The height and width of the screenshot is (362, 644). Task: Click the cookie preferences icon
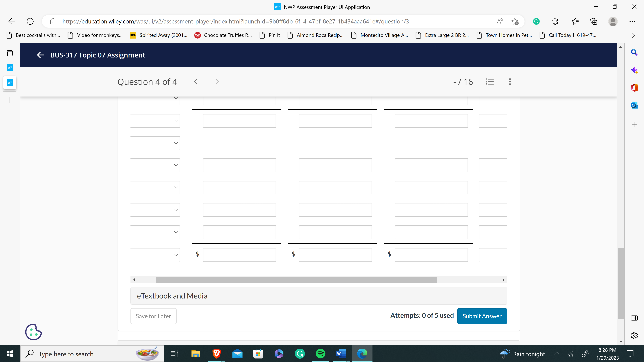click(x=33, y=332)
